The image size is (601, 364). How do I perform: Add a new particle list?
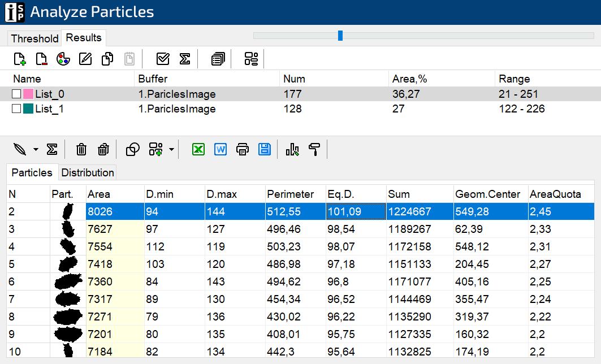pyautogui.click(x=20, y=59)
